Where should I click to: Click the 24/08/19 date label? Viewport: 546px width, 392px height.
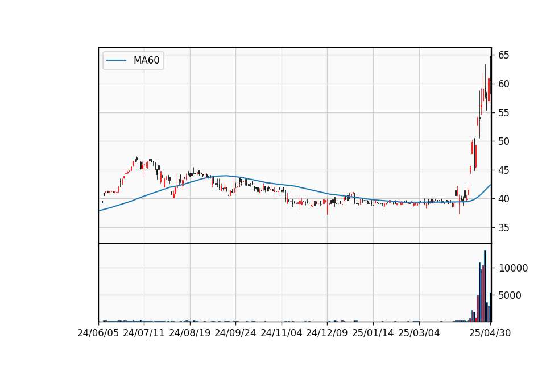(190, 333)
